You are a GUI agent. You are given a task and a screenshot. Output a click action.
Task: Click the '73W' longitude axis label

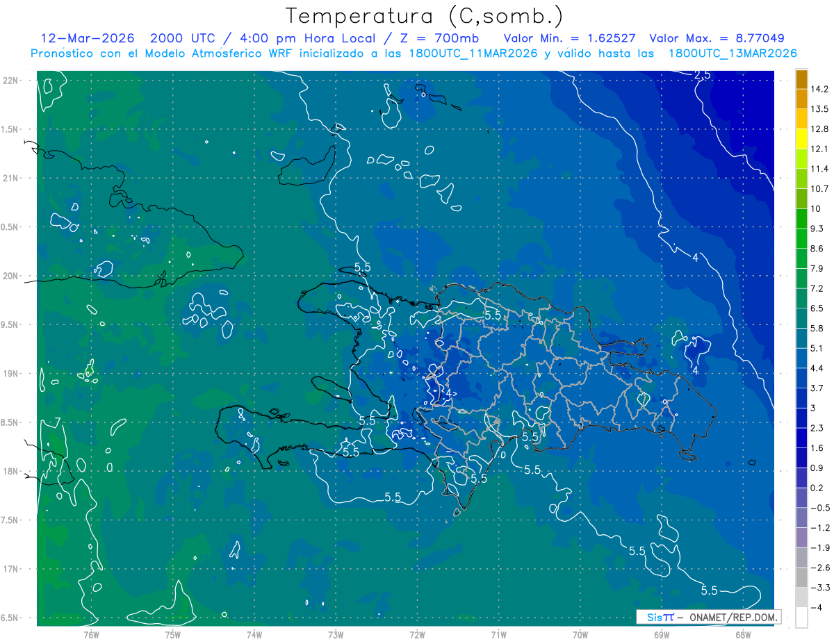click(336, 634)
